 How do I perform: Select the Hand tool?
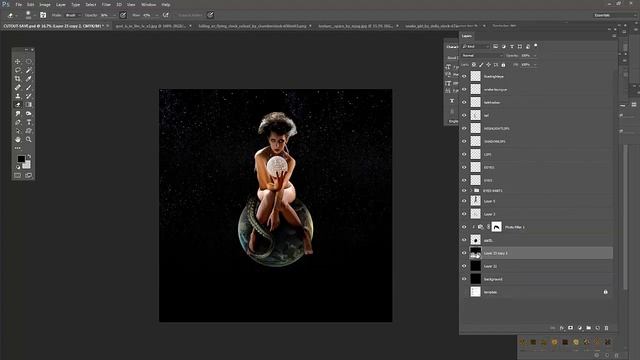18,140
